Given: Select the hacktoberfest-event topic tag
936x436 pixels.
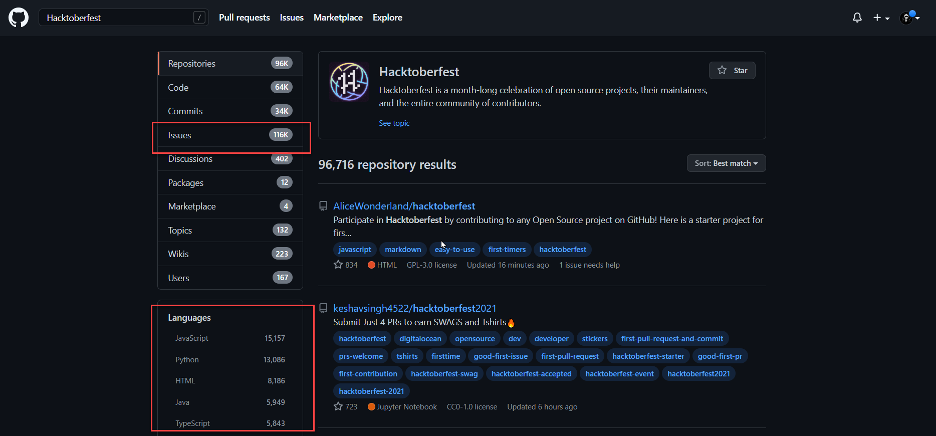Looking at the screenshot, I should pyautogui.click(x=620, y=374).
